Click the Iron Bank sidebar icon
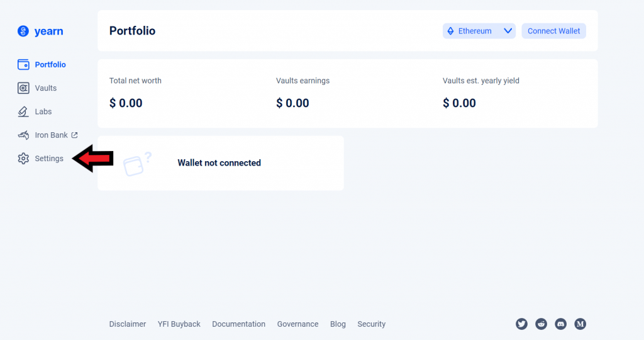The width and height of the screenshot is (644, 340). click(23, 135)
